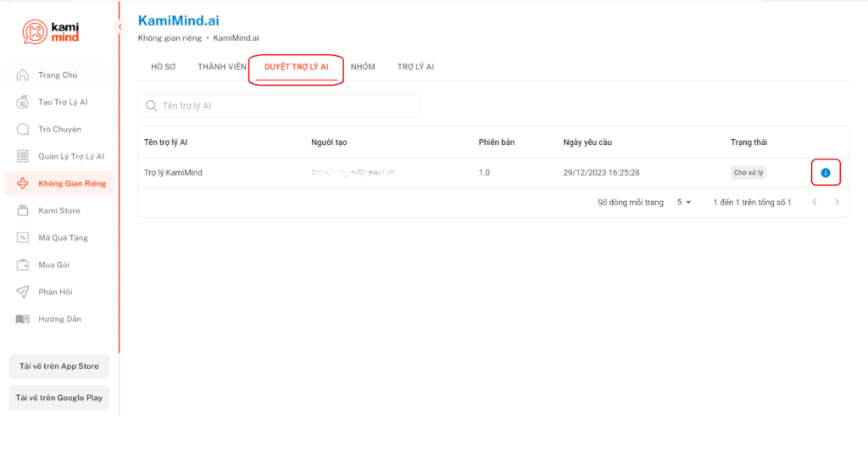Click the Phiên bản column header
868x452 pixels.
(x=497, y=142)
